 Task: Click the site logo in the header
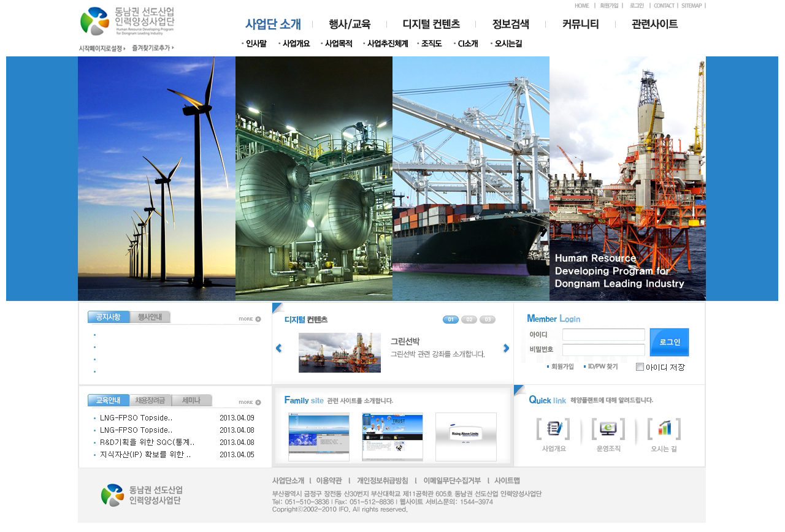pyautogui.click(x=128, y=21)
